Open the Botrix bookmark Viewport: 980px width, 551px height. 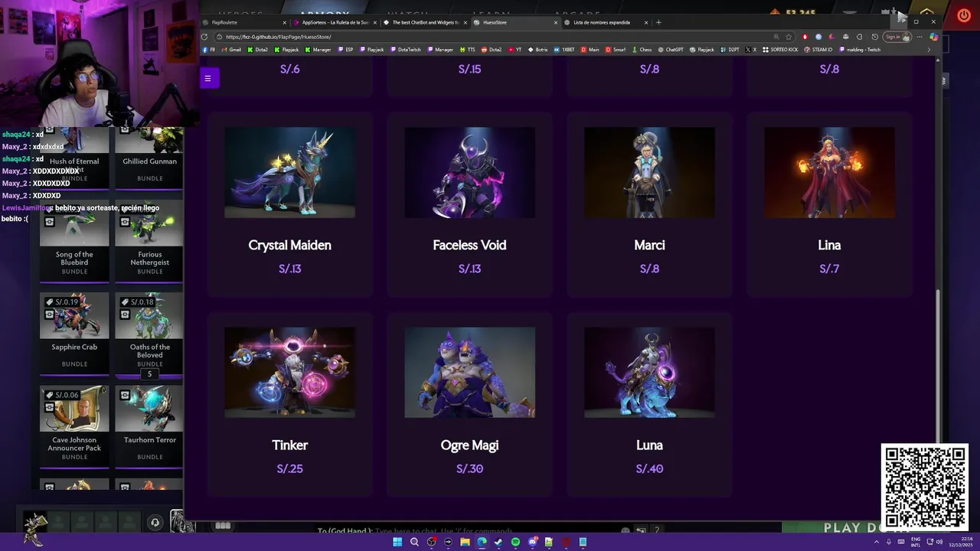537,50
